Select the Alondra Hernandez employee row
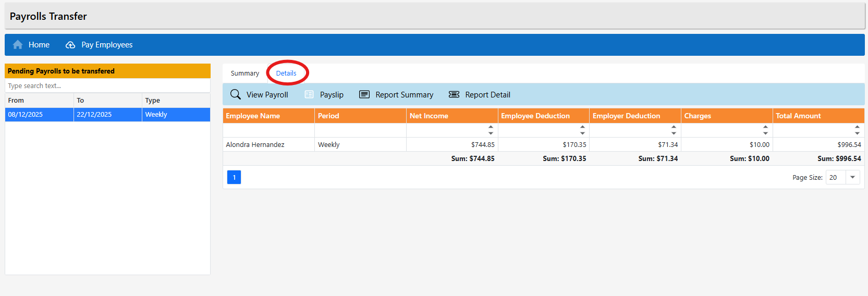This screenshot has width=868, height=296. point(544,144)
